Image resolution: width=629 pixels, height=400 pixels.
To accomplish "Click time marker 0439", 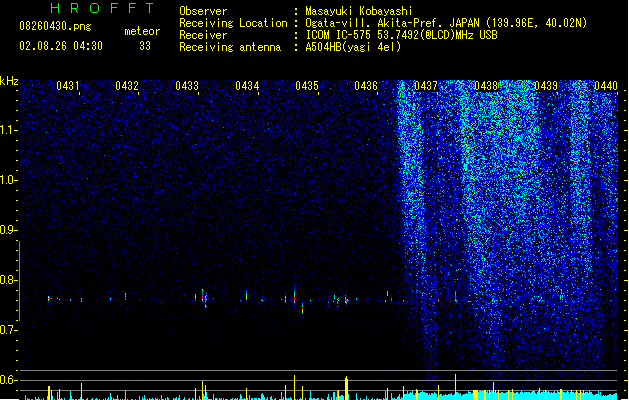I will [x=546, y=86].
